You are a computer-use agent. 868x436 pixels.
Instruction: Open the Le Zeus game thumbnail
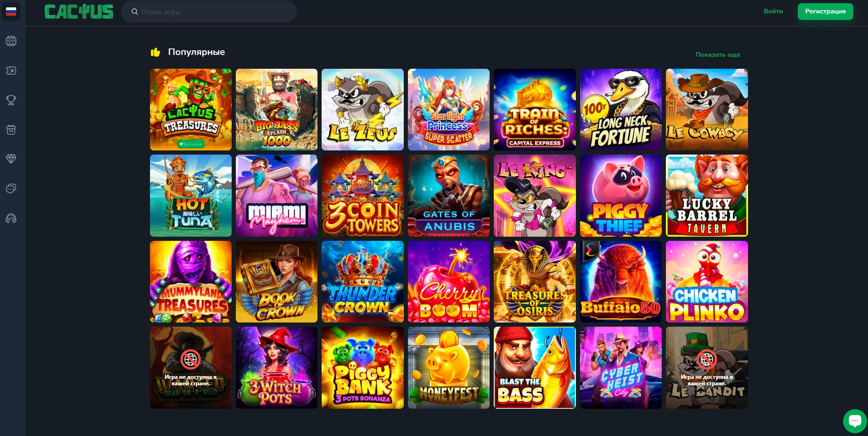tap(362, 109)
